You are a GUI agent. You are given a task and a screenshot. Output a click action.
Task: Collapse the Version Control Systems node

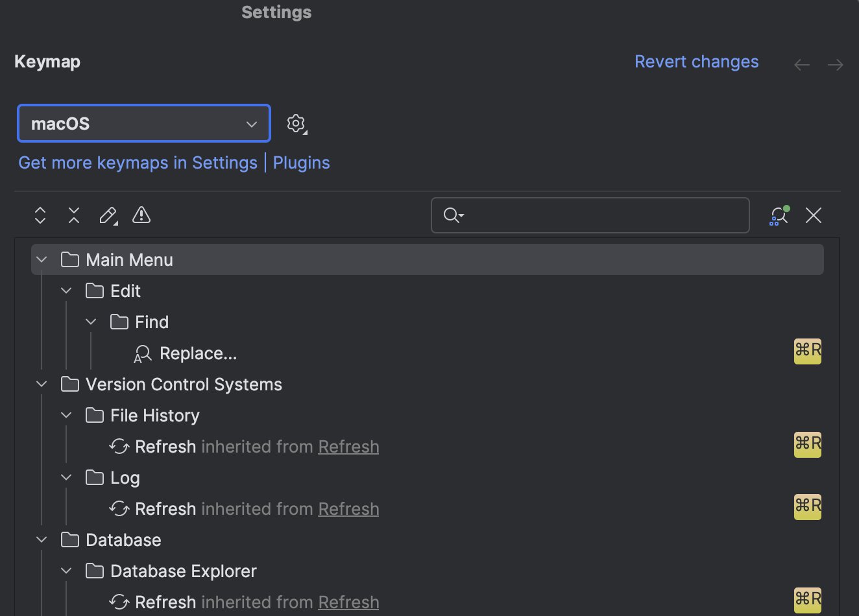click(41, 384)
